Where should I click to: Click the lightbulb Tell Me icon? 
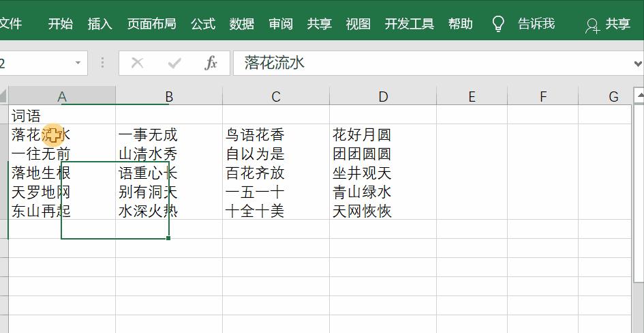coord(499,24)
